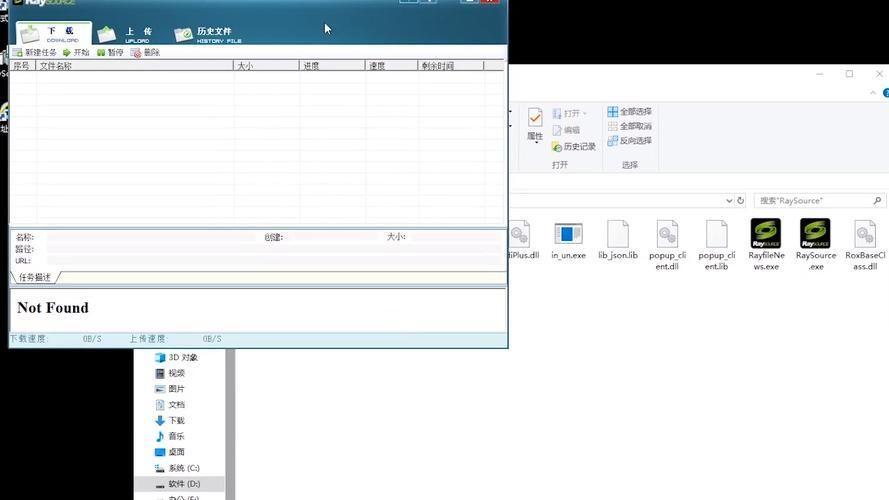This screenshot has height=500, width=889.
Task: Select the popup_client.lib file
Action: coord(717,245)
